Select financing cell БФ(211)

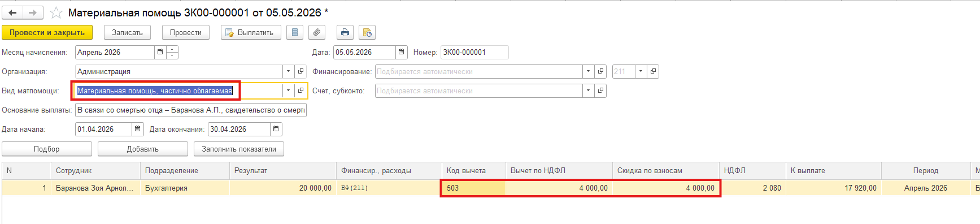point(389,188)
